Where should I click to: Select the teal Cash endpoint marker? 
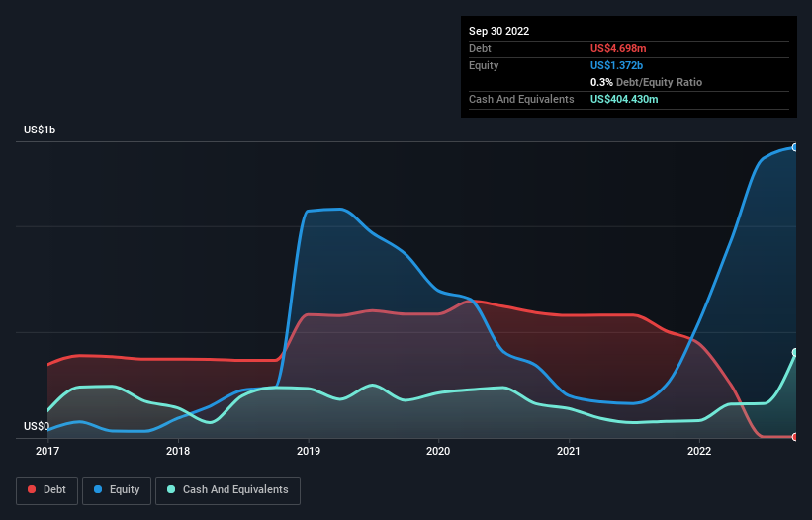(x=795, y=352)
